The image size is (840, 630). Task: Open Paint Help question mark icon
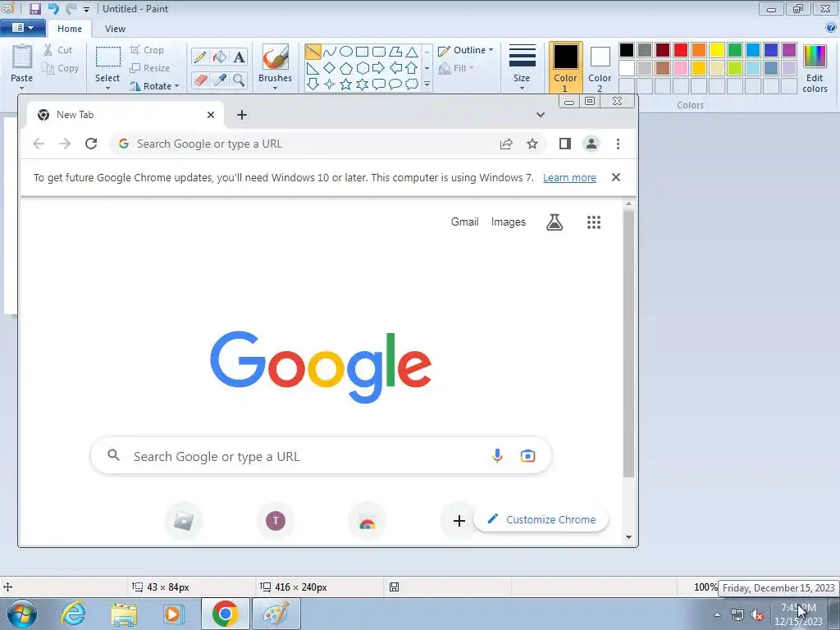click(x=831, y=27)
